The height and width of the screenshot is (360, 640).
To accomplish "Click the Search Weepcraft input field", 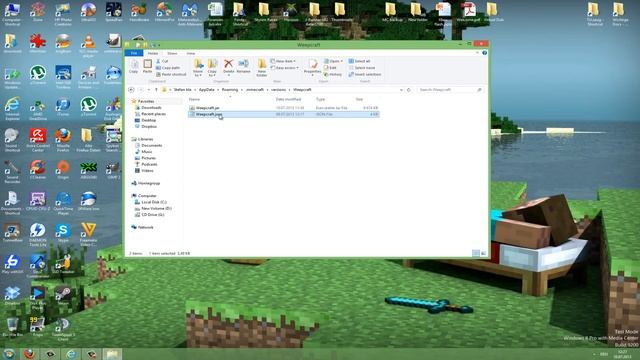I will tap(450, 89).
